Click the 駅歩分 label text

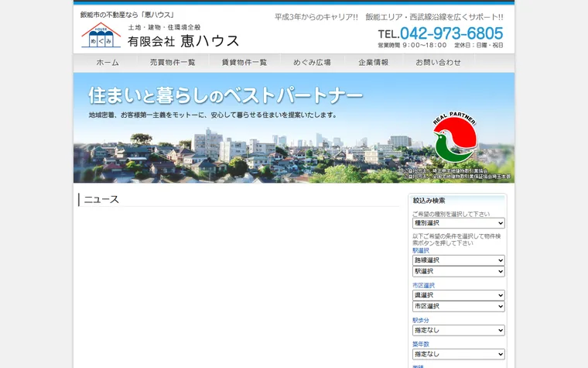coord(421,320)
